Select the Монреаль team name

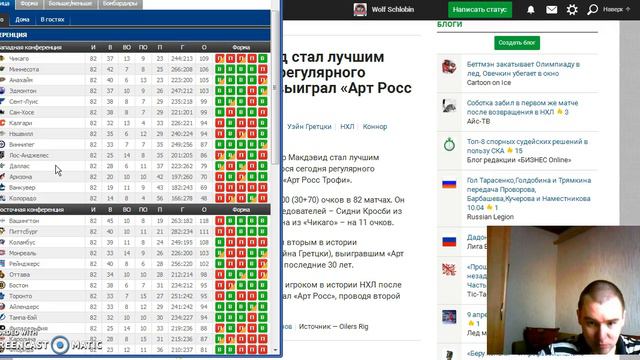click(x=22, y=253)
